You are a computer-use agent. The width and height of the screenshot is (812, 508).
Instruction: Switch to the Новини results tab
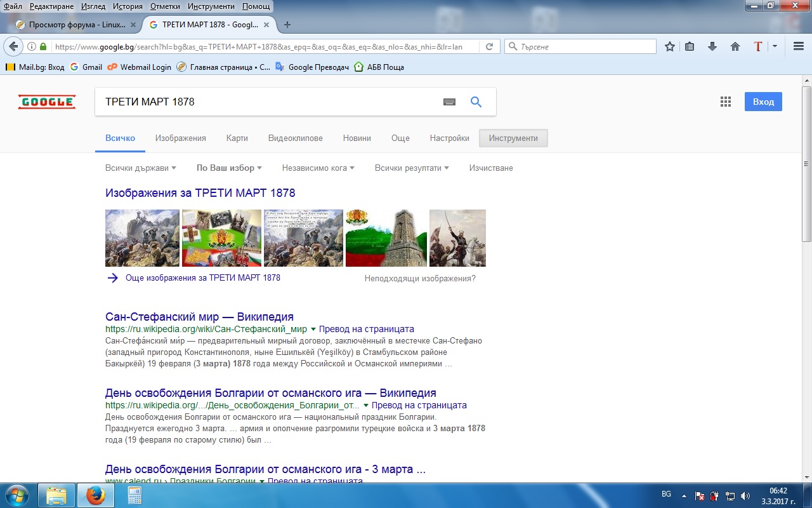(x=357, y=138)
